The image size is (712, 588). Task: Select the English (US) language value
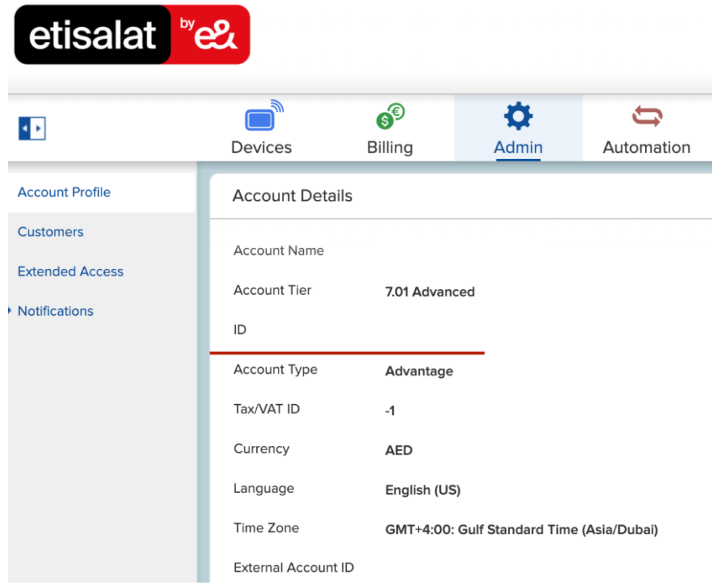(423, 491)
